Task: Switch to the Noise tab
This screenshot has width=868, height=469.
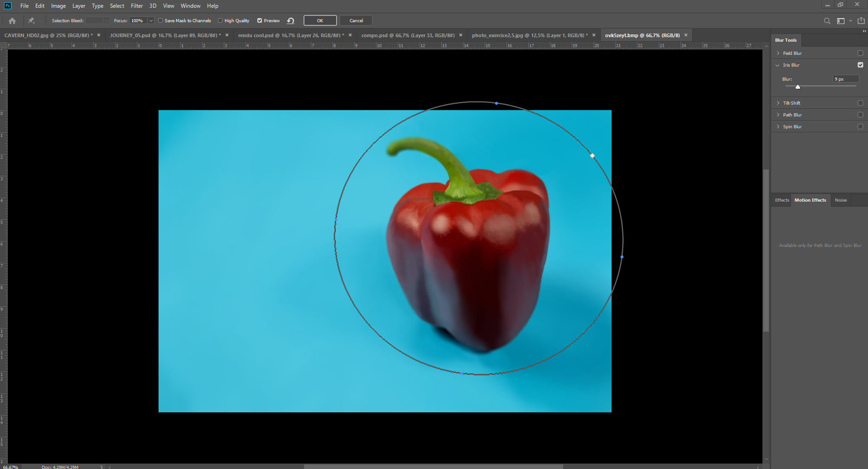Action: point(840,200)
